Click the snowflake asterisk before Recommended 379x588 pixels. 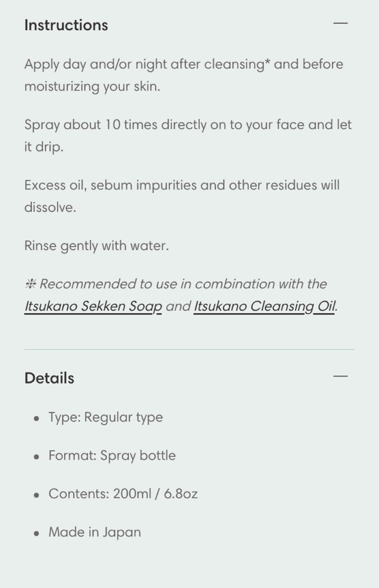[x=31, y=283]
